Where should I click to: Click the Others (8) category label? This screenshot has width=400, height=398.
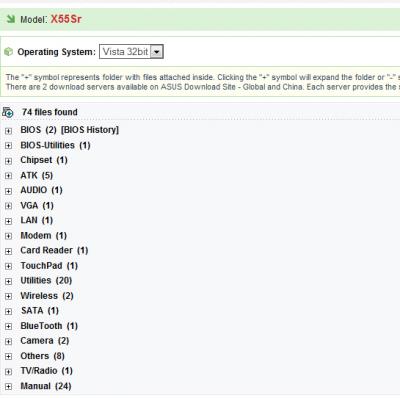[x=42, y=356]
